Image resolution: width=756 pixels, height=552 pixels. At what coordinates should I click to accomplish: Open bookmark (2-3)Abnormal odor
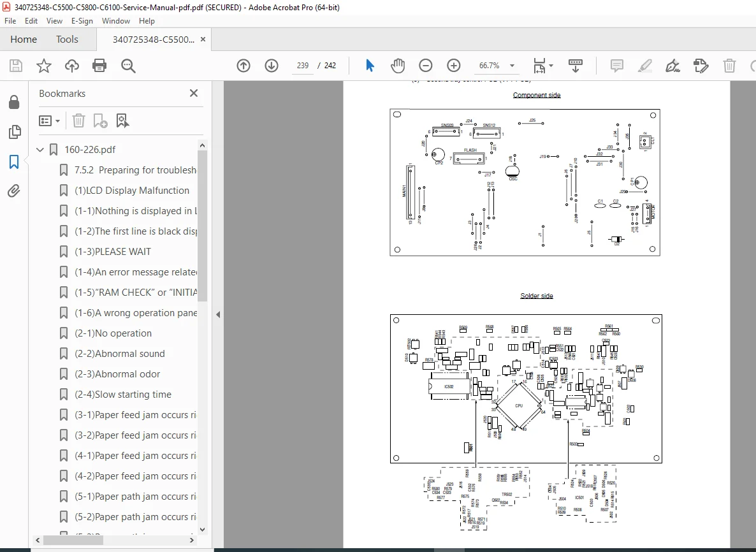[117, 374]
